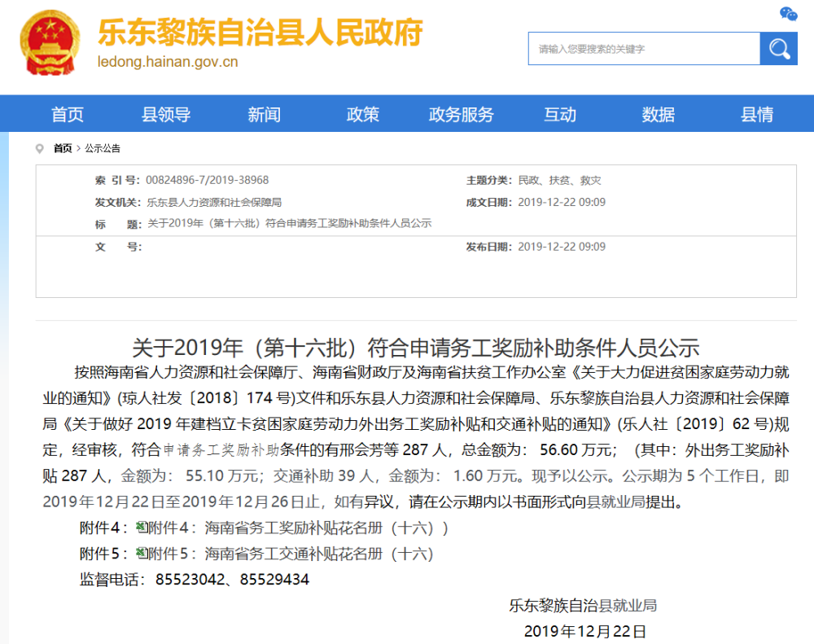Select the 互动 navigation item
Image resolution: width=814 pixels, height=644 pixels.
coord(560,114)
